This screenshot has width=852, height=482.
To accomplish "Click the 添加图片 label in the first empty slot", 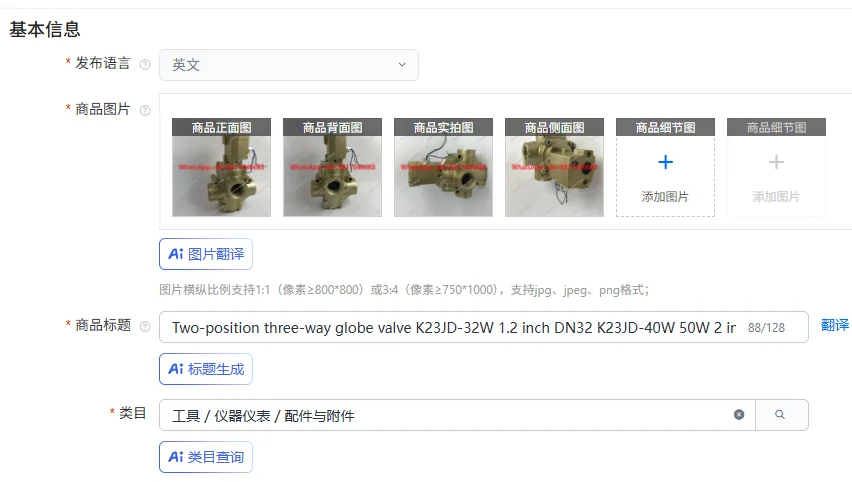I will tap(665, 197).
